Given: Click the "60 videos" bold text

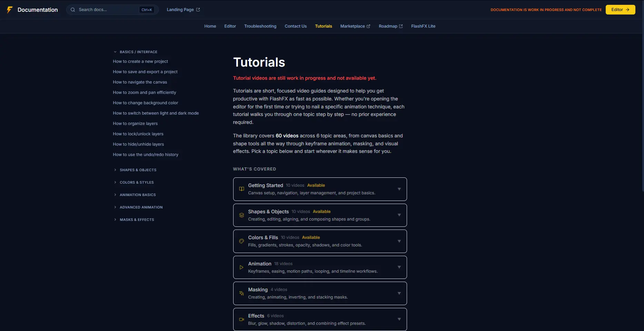Looking at the screenshot, I should 287,136.
